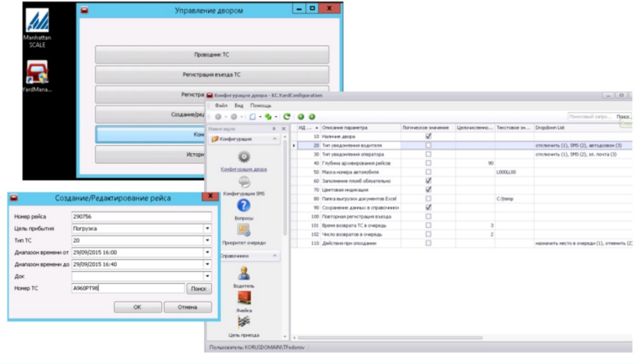Screen dimensions: 635x364
Task: Click the green refresh toolbar icon
Action: [x=287, y=117]
